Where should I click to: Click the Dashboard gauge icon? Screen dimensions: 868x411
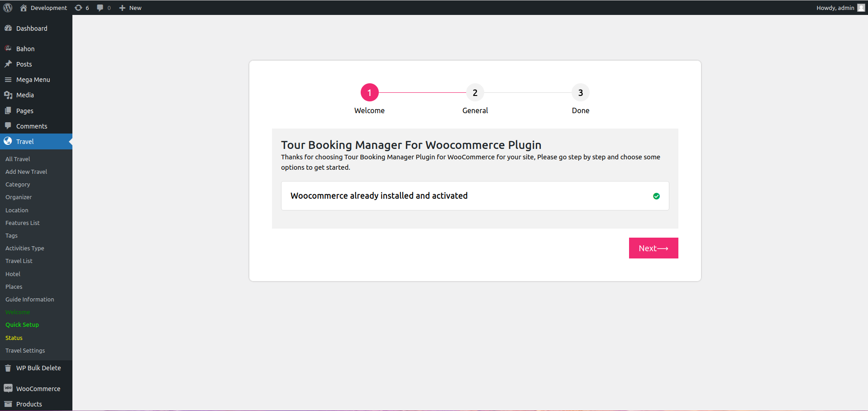tap(8, 28)
